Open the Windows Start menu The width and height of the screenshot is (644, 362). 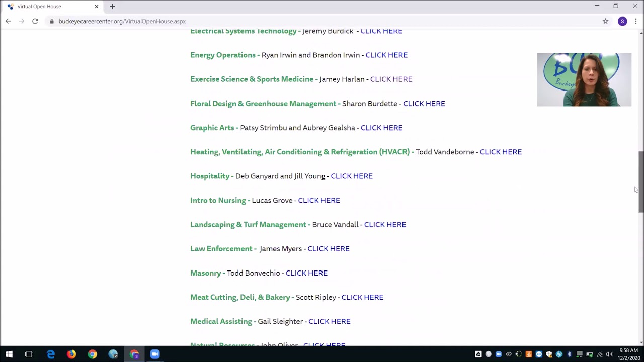[9, 354]
